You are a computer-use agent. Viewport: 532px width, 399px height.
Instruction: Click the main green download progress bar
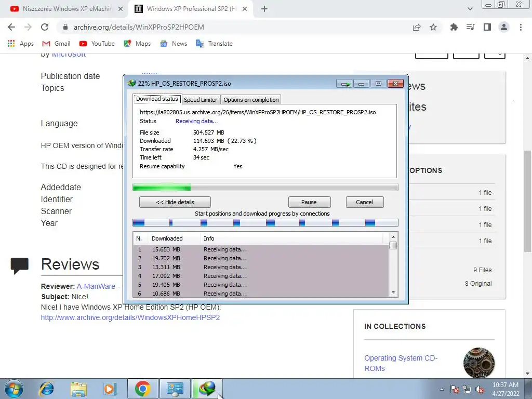point(265,187)
